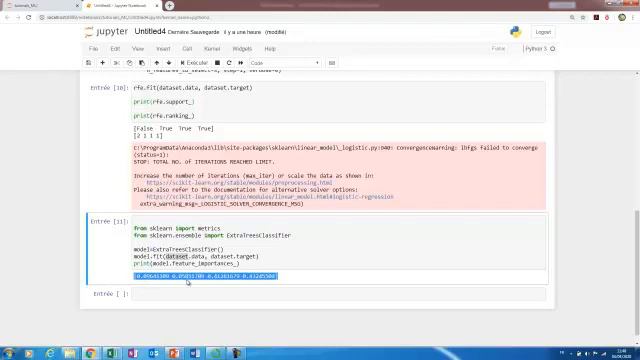Cut selected cell with the scissors icon

point(116,63)
